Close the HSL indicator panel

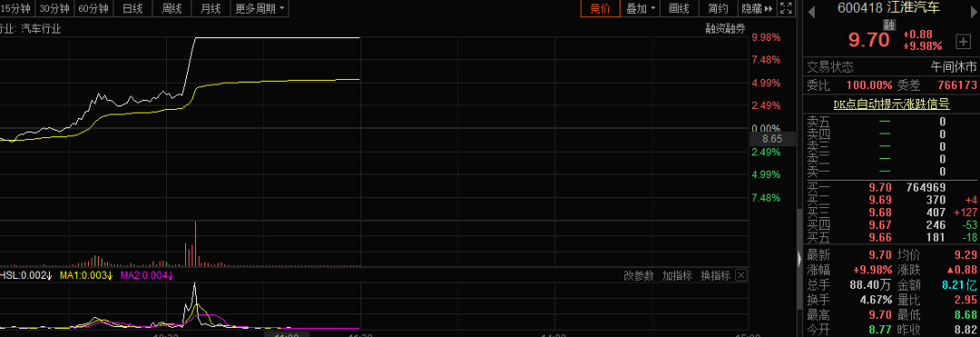[740, 275]
